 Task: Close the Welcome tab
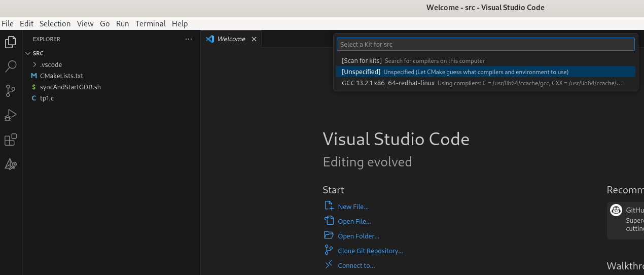pos(254,39)
